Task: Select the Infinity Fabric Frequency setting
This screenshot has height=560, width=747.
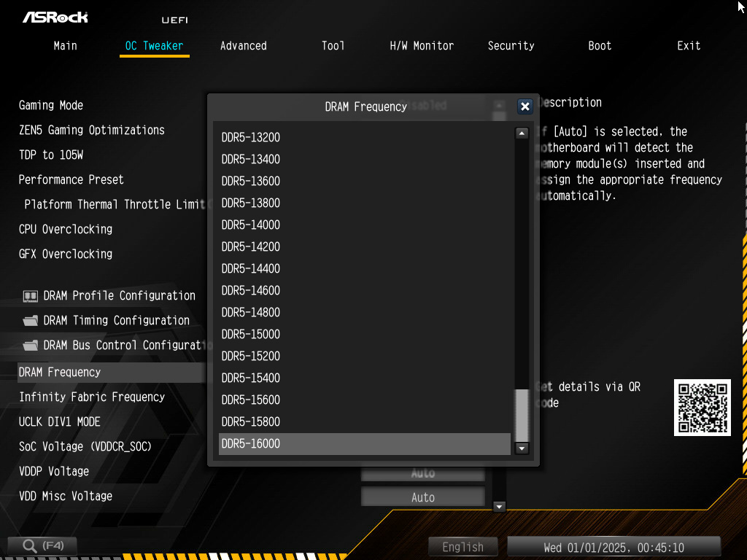Action: [x=92, y=397]
